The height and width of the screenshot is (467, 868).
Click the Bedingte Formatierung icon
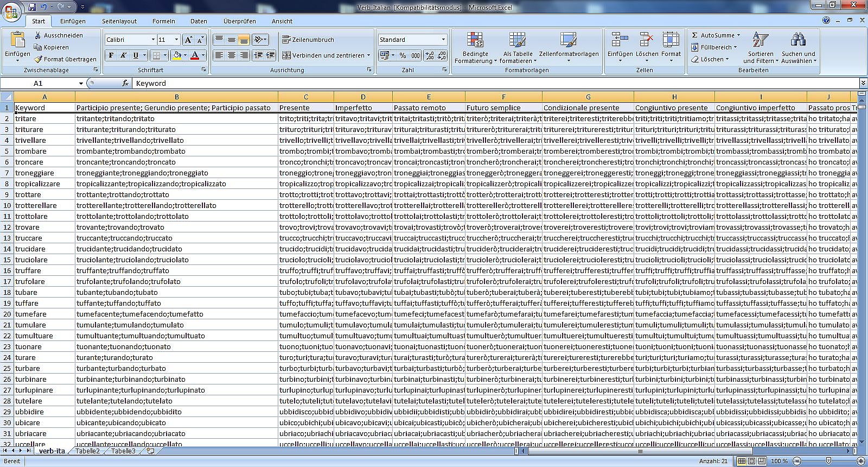[x=475, y=40]
